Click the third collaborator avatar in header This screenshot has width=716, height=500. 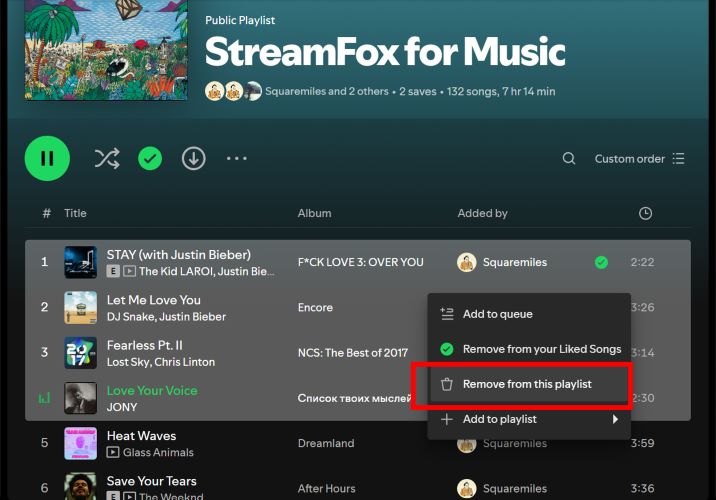(x=253, y=91)
